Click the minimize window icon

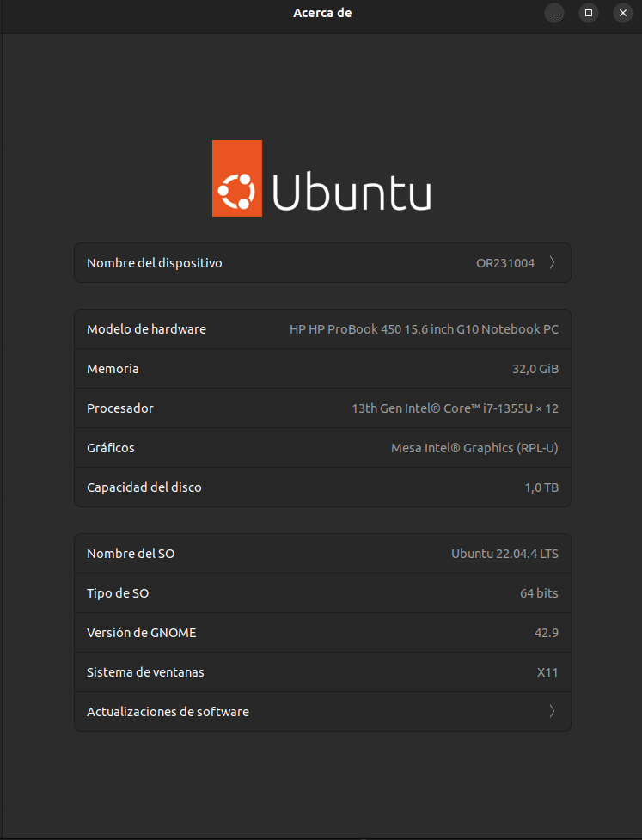pyautogui.click(x=553, y=13)
